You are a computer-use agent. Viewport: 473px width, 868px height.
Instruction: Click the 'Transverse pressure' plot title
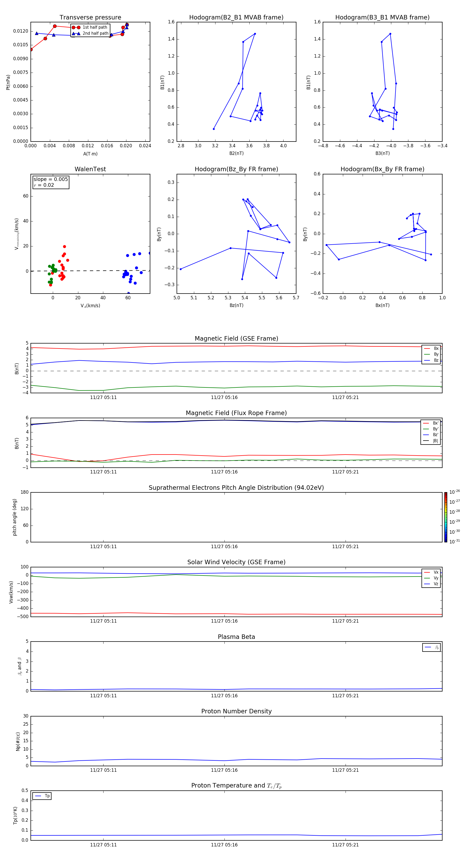90,18
